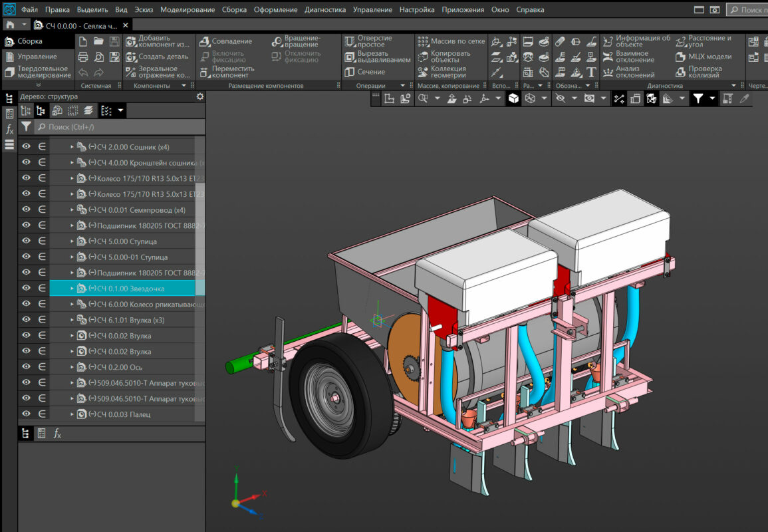Open dropdown arrow next to tree checklist icon
The image size is (768, 532).
(x=120, y=110)
